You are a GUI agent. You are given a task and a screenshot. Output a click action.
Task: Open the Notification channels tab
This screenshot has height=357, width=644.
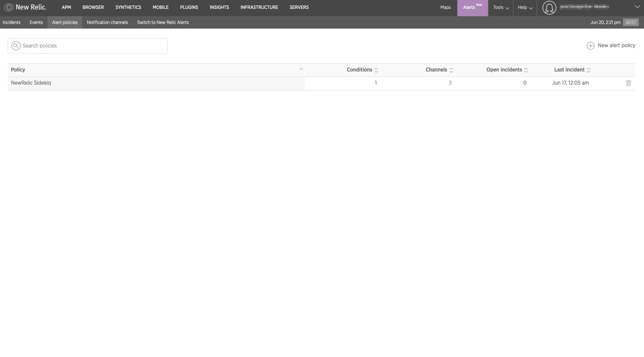coord(107,22)
